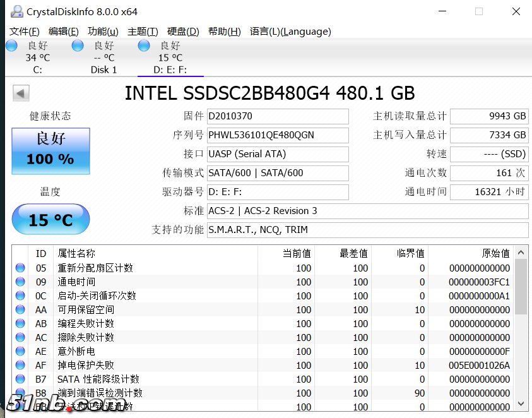
Task: Click the scrollbar down arrow in SMART list
Action: click(x=521, y=403)
